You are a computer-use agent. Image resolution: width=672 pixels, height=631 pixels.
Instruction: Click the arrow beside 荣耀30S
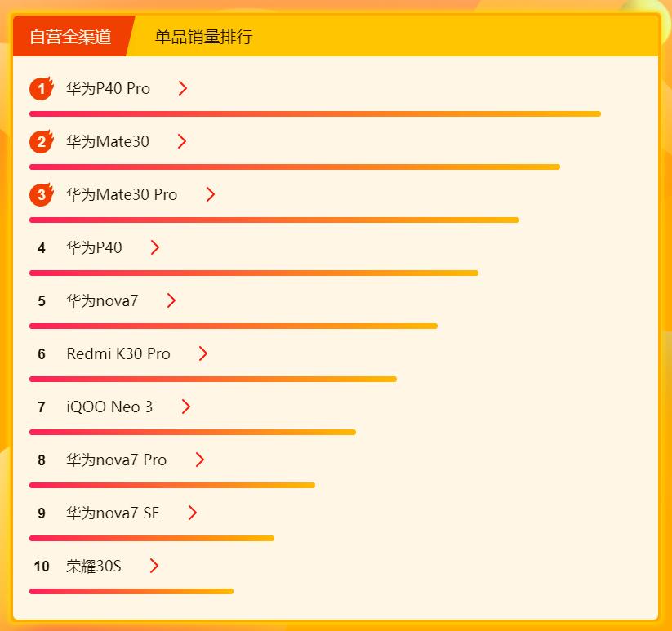(154, 566)
